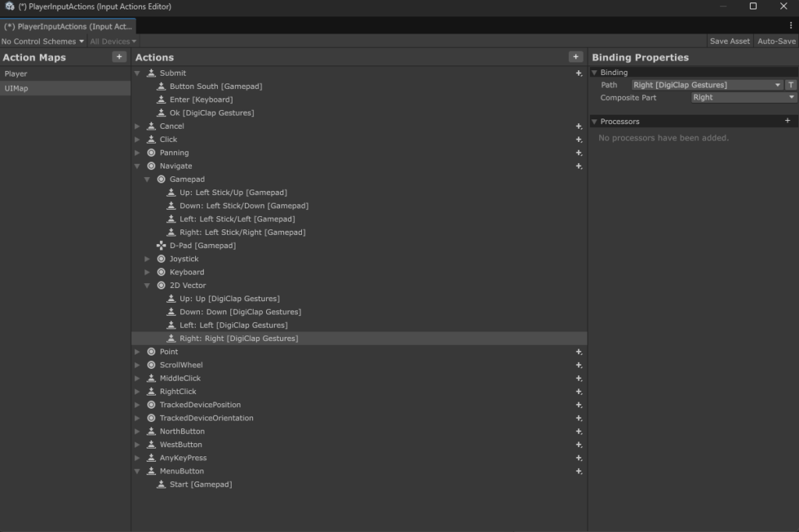Add a binding to the Submit action
Screen dimensions: 799x532
pos(578,73)
